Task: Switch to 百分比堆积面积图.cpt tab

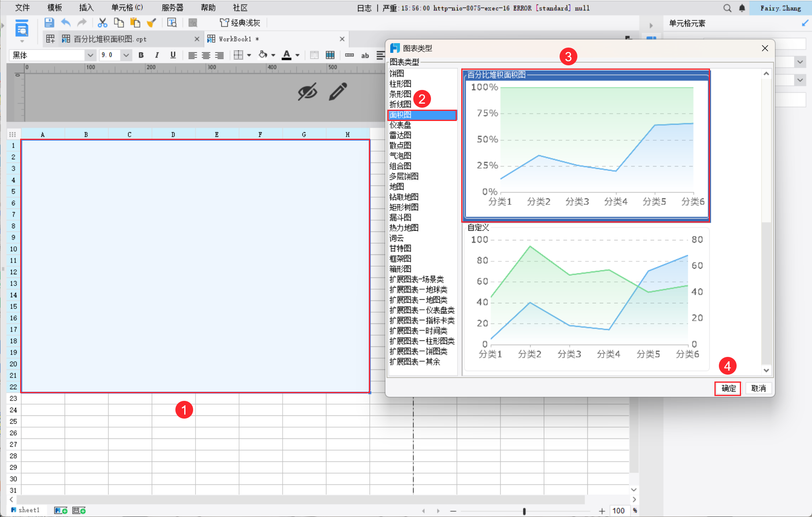Action: [x=110, y=39]
